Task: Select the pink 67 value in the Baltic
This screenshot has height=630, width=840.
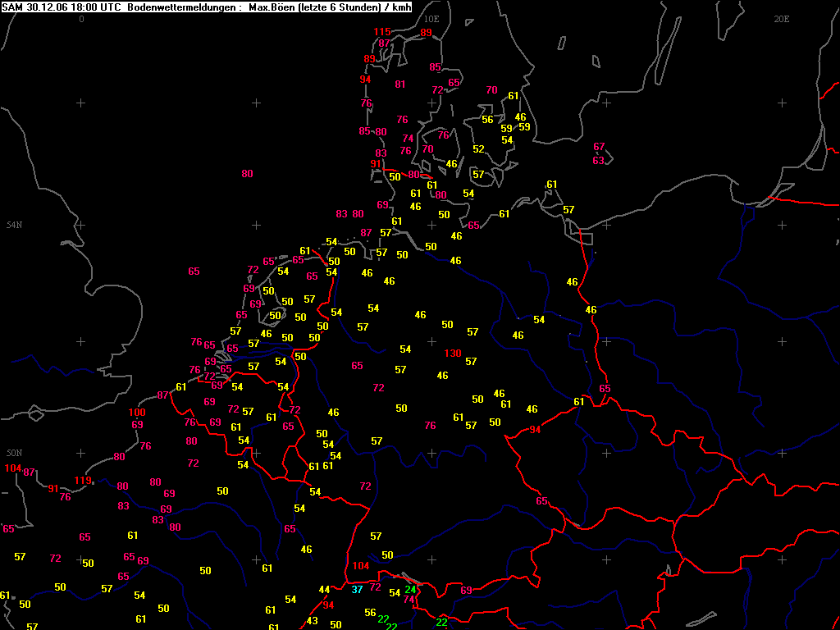Action: 599,147
